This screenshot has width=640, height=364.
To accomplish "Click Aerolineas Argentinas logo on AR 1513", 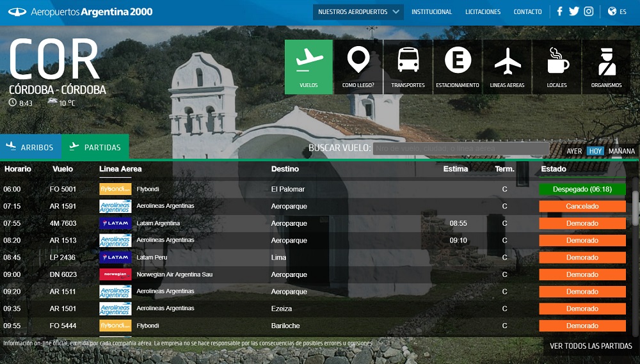I will click(115, 241).
